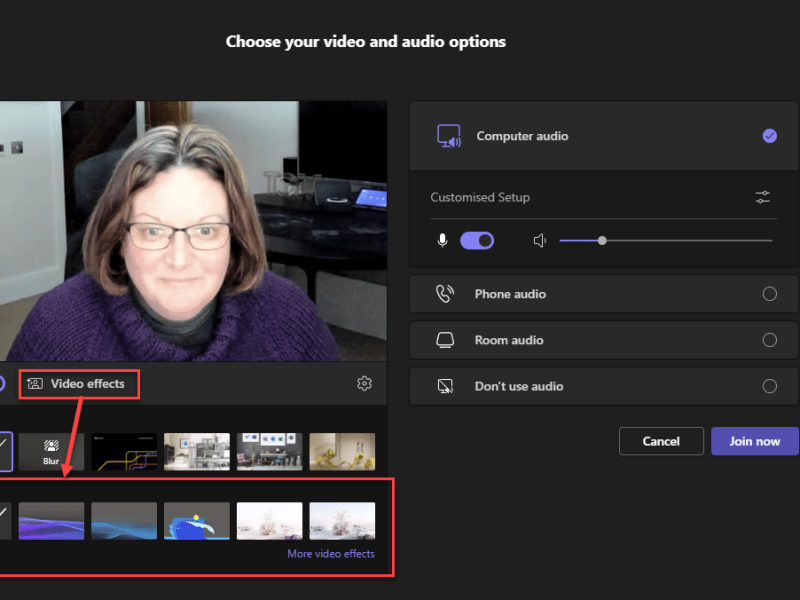This screenshot has width=800, height=600.
Task: Click the Don't use audio icon
Action: pyautogui.click(x=443, y=386)
